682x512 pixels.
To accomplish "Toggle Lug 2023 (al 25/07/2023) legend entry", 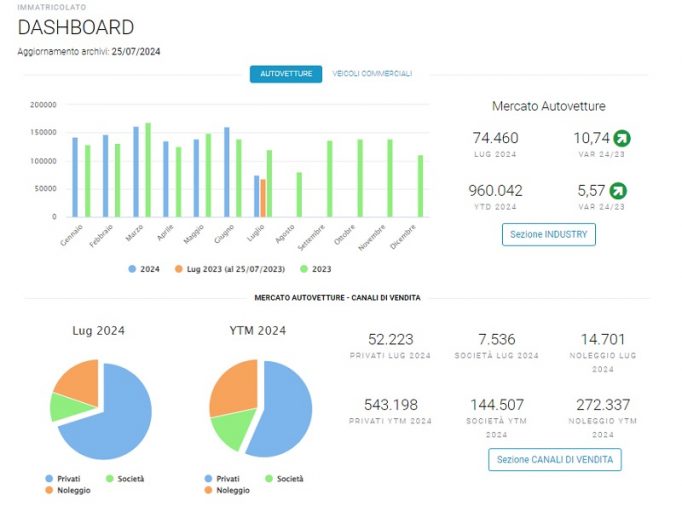I will (230, 269).
